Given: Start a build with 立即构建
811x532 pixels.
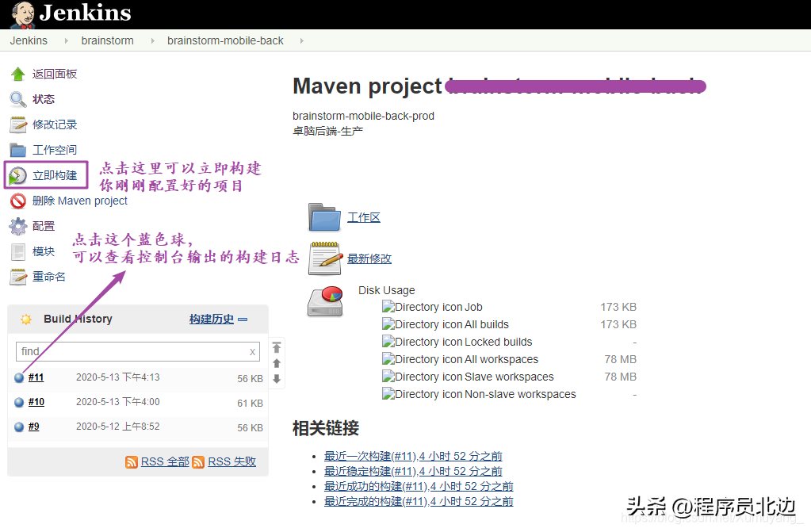Looking at the screenshot, I should point(55,175).
